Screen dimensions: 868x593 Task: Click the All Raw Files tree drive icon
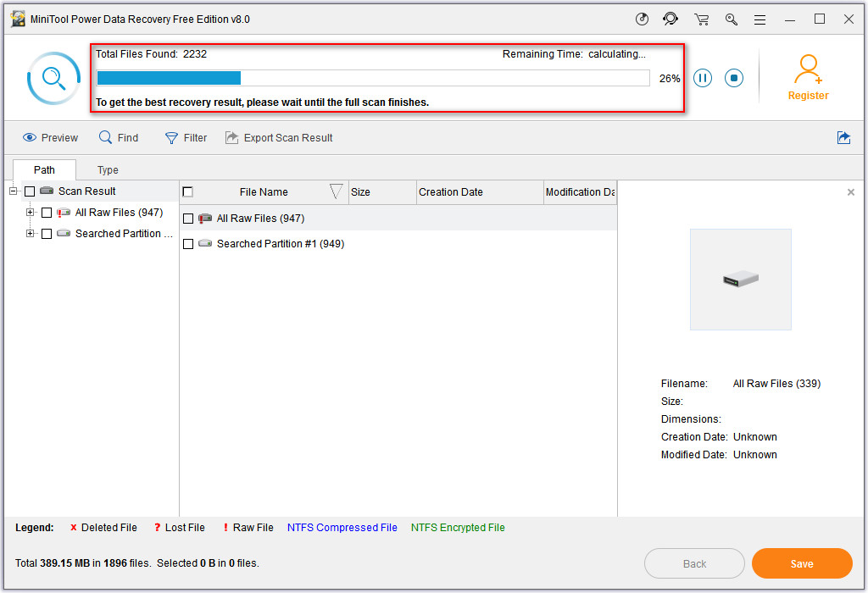tap(63, 212)
